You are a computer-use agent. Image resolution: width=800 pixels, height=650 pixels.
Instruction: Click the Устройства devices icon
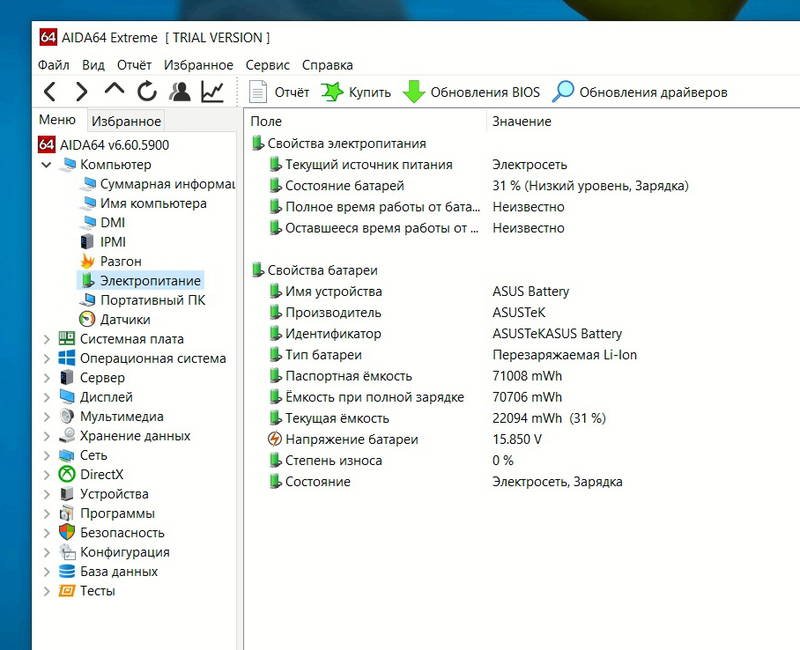pos(67,494)
